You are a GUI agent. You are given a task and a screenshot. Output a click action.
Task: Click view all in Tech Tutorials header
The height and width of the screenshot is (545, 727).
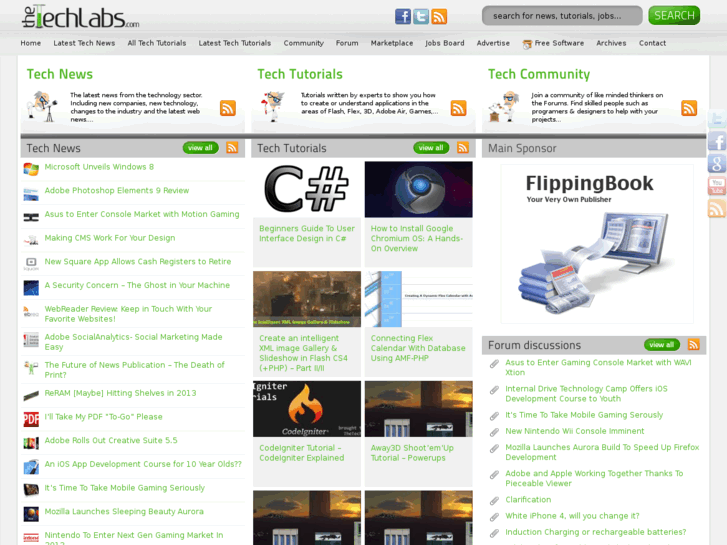(431, 148)
